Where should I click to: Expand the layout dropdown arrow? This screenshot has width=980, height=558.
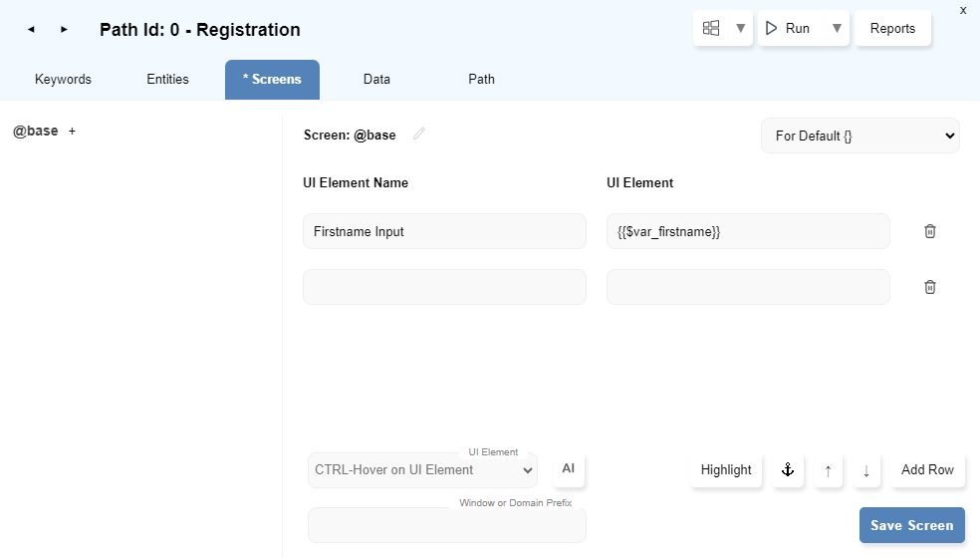(740, 28)
